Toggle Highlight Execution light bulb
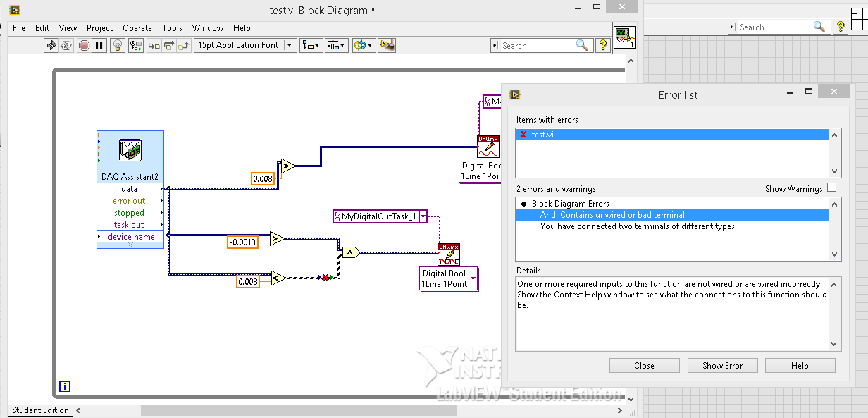 (x=119, y=45)
